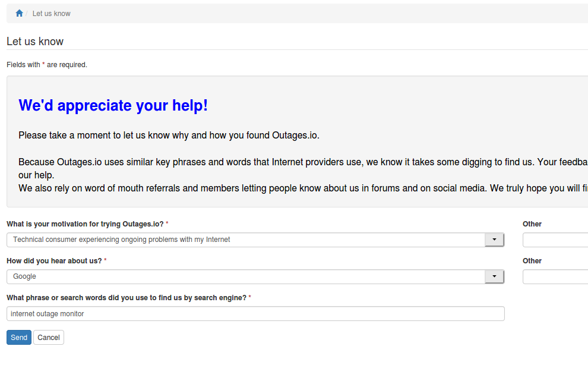Screen dimensions: 588x365
Task: Click the 'Please take a moment' sentence
Action: [169, 135]
